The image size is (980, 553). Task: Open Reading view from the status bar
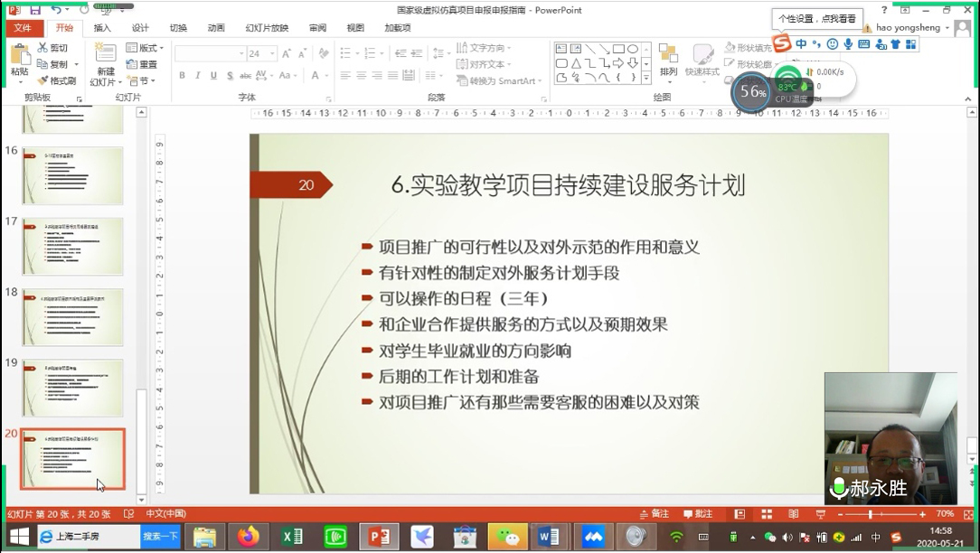pos(793,514)
